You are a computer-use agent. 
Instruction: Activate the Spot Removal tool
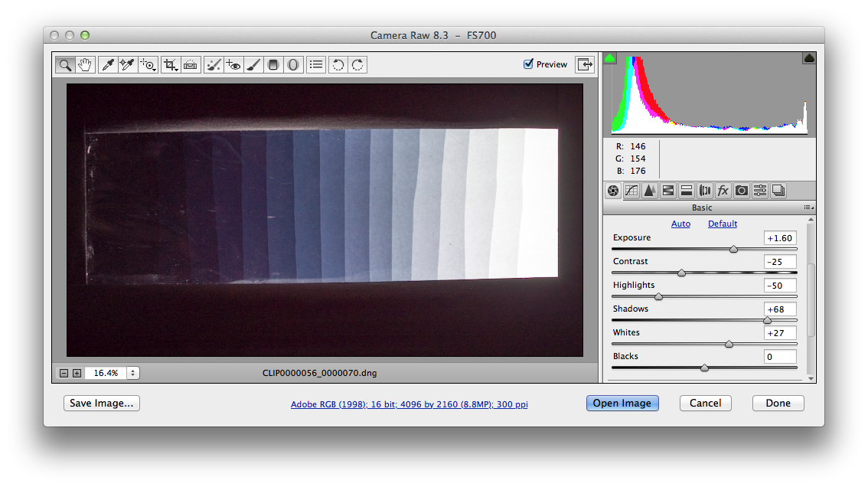[214, 65]
